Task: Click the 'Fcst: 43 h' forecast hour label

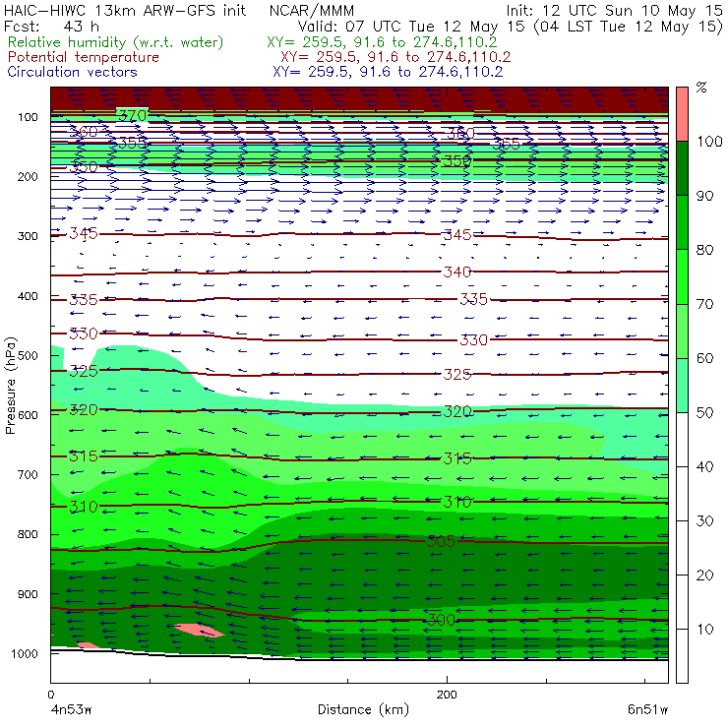Action: [x=51, y=26]
